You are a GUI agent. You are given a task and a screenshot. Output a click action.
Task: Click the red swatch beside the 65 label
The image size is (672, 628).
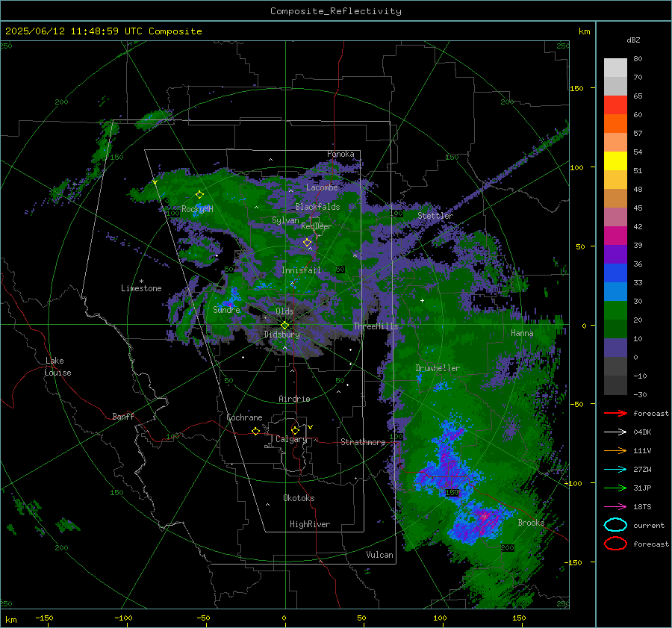(615, 105)
